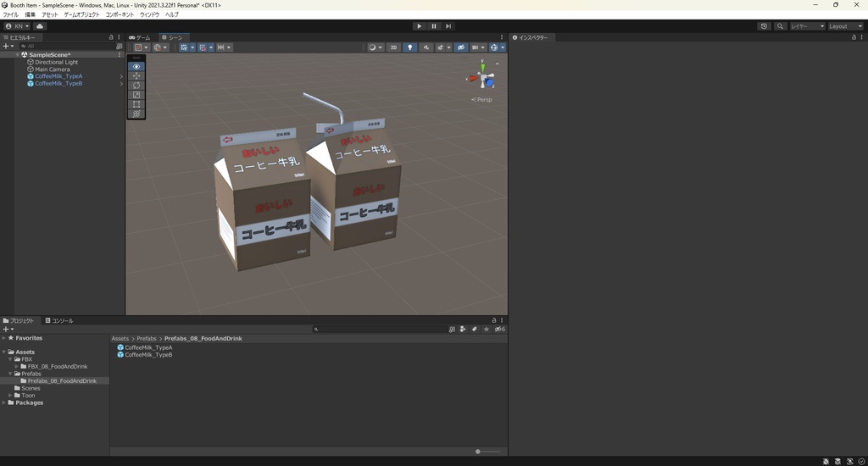Open the 編集 (Edit) menu

coord(30,15)
